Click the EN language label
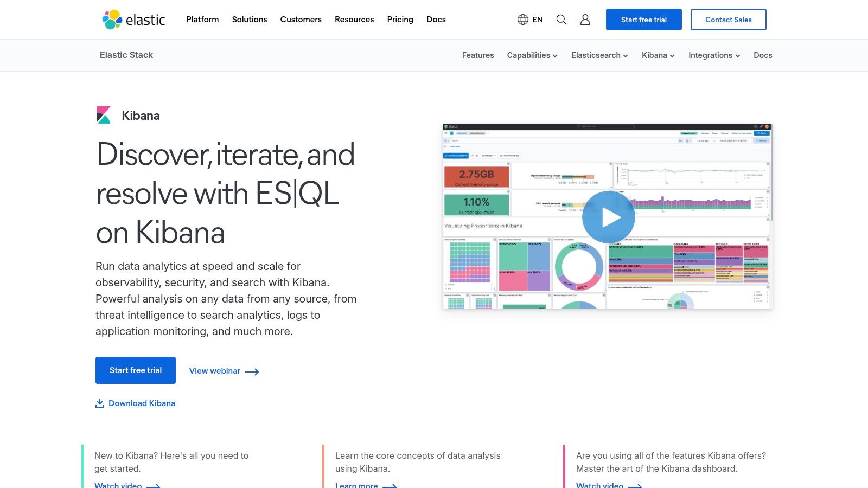Viewport: 868px width, 488px height. (538, 20)
